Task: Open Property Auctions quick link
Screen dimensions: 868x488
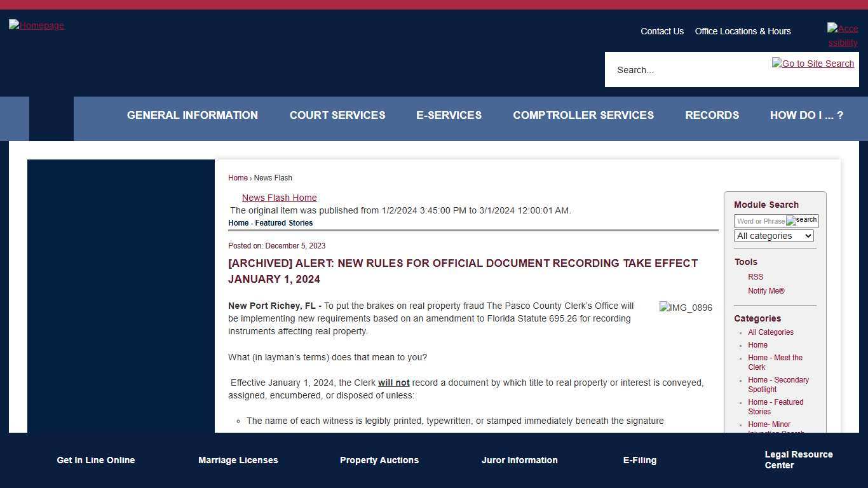Action: pos(379,460)
